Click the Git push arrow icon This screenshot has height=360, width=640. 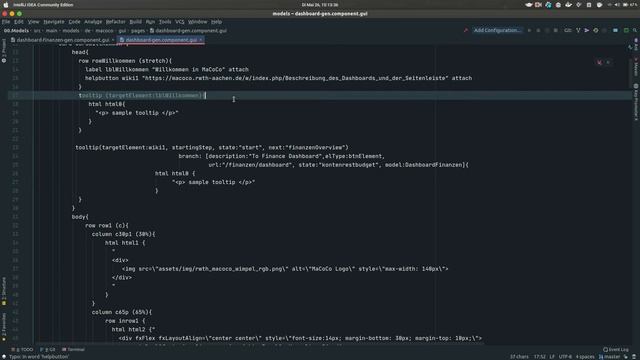tap(587, 30)
